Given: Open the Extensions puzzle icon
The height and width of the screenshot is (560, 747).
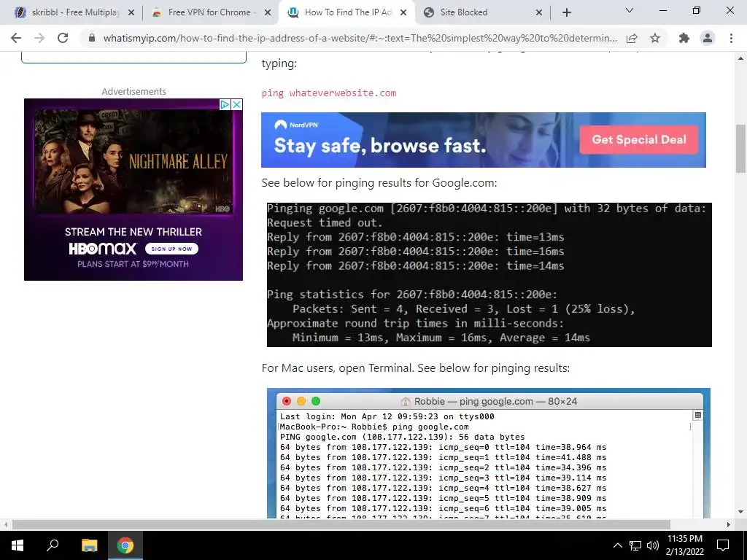Looking at the screenshot, I should click(684, 38).
